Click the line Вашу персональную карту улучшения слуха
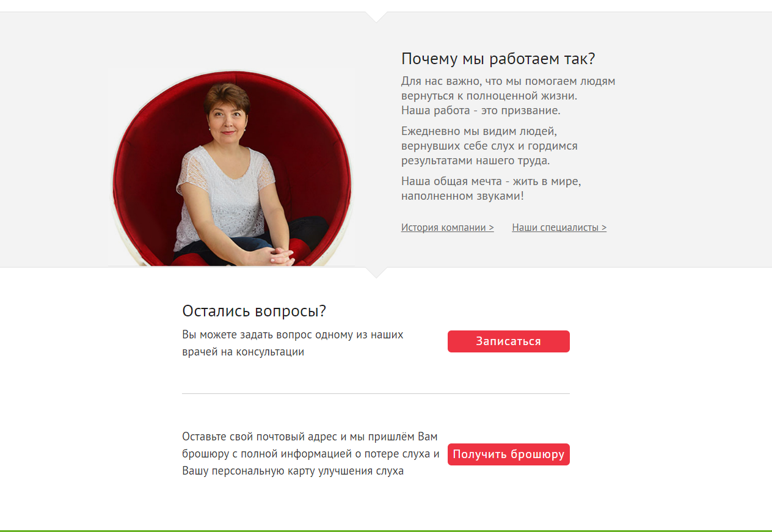The image size is (772, 532). [293, 471]
